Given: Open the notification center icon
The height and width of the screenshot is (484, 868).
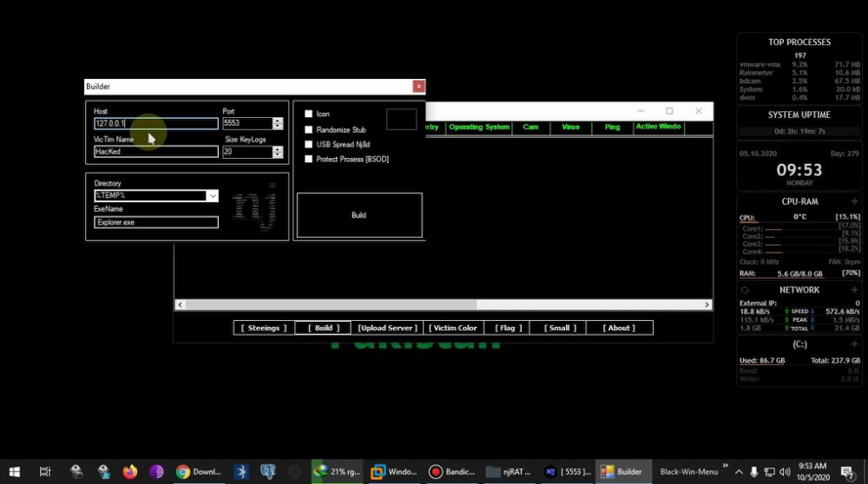Looking at the screenshot, I should point(847,472).
